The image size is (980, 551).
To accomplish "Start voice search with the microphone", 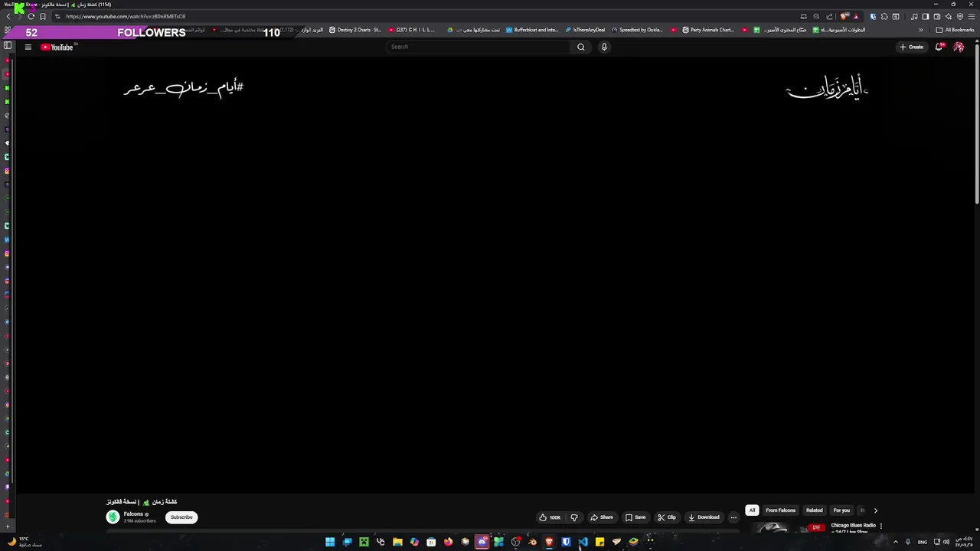I will [604, 47].
